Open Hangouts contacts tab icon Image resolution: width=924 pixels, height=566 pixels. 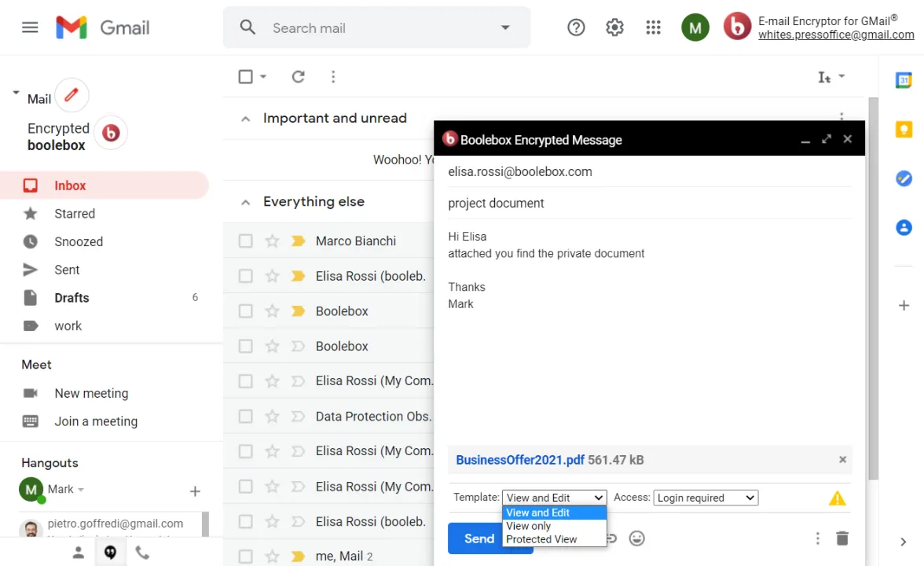point(78,553)
